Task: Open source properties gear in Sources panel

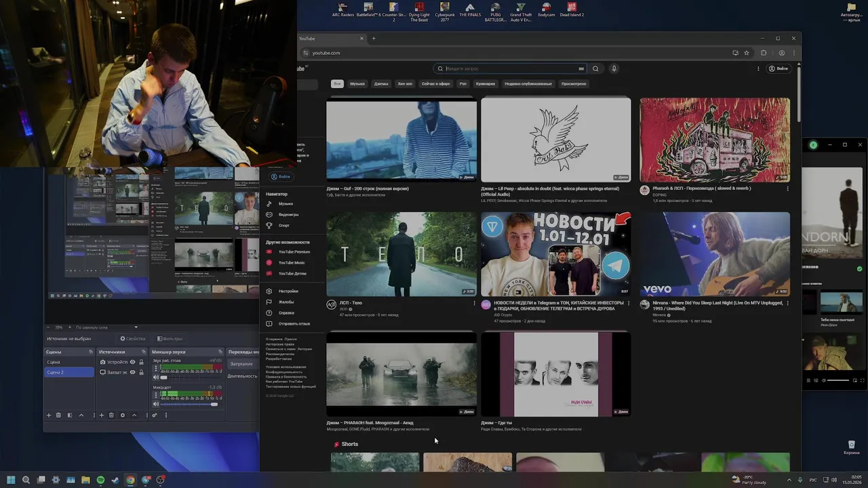Action: 123,415
